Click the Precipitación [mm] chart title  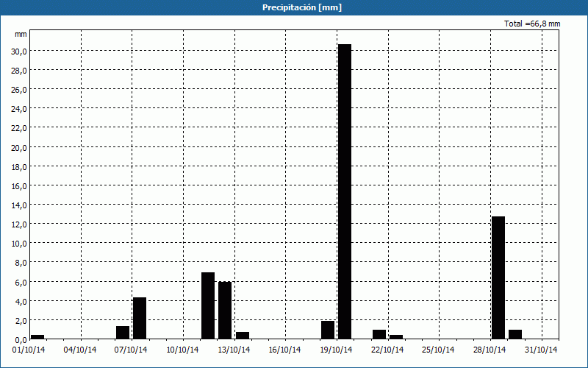click(x=302, y=7)
